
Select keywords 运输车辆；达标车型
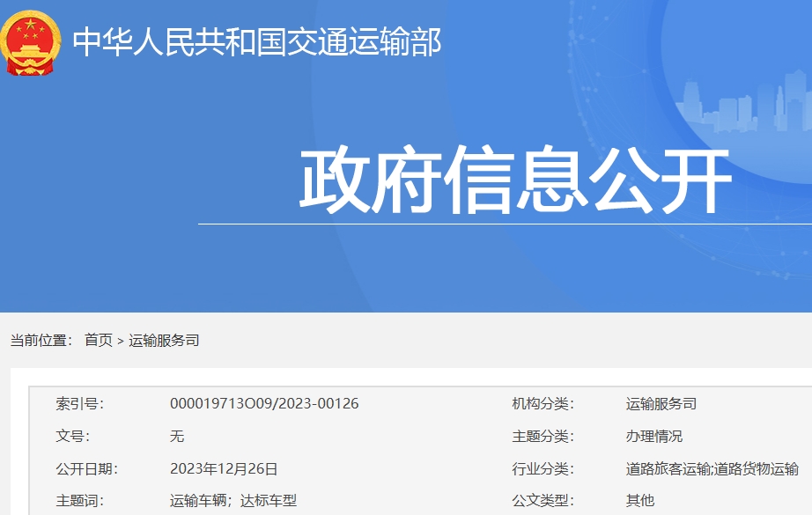(233, 501)
